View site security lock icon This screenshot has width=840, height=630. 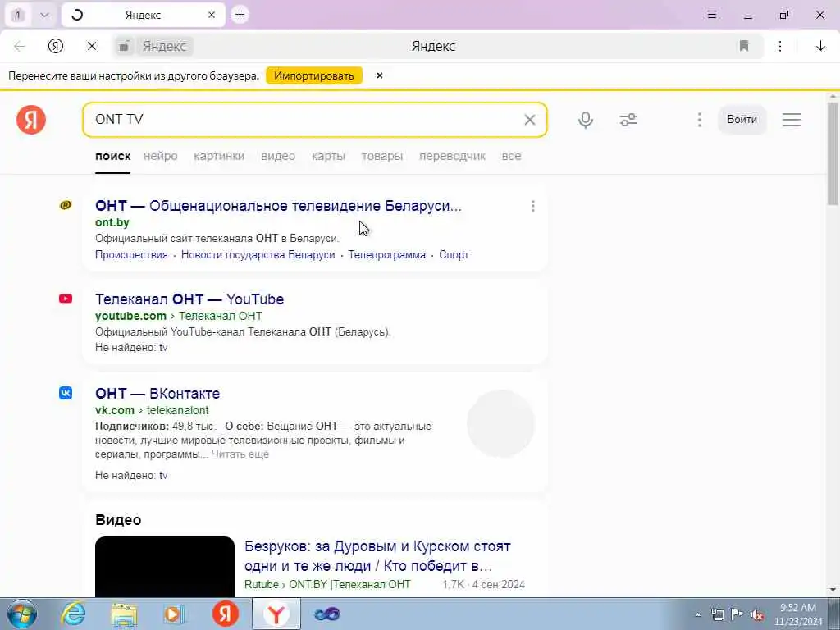click(124, 46)
